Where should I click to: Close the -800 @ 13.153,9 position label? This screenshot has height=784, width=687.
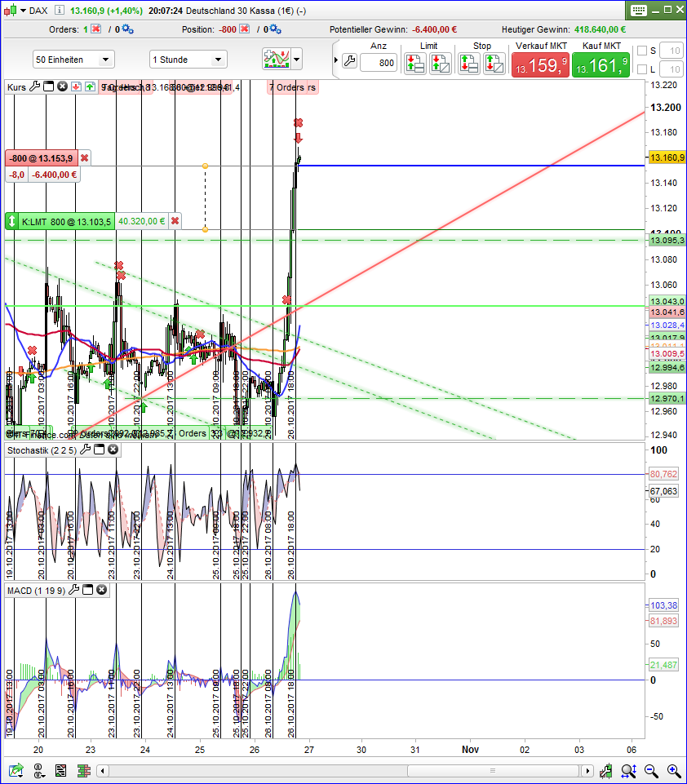85,158
